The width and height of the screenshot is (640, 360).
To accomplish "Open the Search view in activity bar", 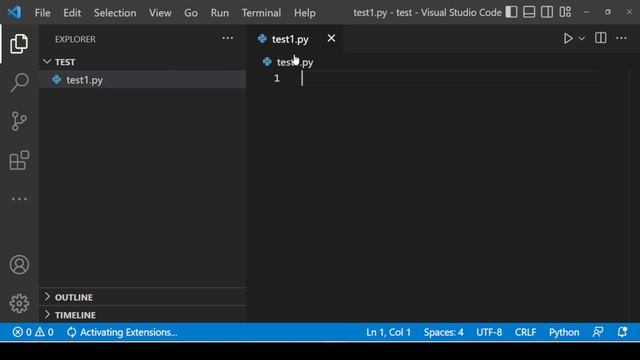I will [19, 82].
